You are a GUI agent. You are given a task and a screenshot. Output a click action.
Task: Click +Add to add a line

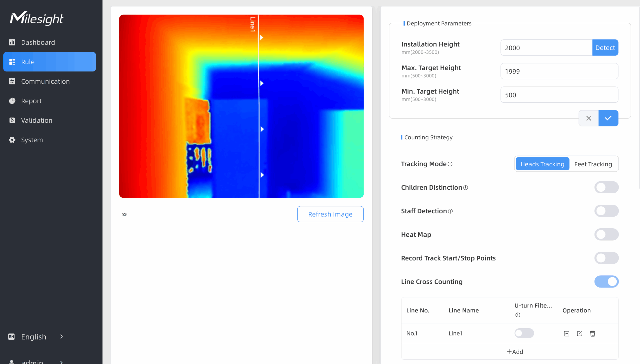click(515, 352)
